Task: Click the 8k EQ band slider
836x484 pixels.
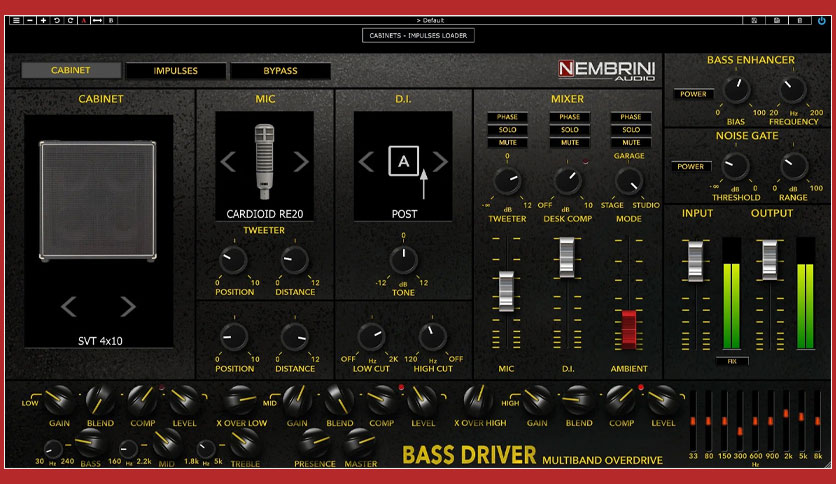Action: (817, 421)
